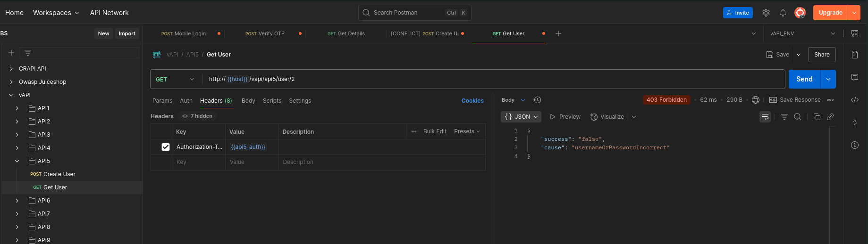Collapse the vAPI collection
Viewport: 868px width, 244px height.
(11, 95)
